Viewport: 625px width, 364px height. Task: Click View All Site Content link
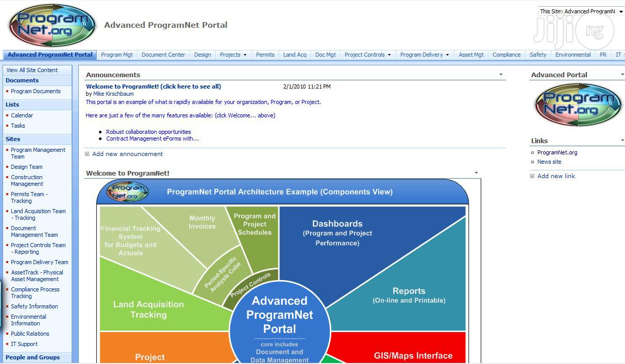[x=32, y=70]
